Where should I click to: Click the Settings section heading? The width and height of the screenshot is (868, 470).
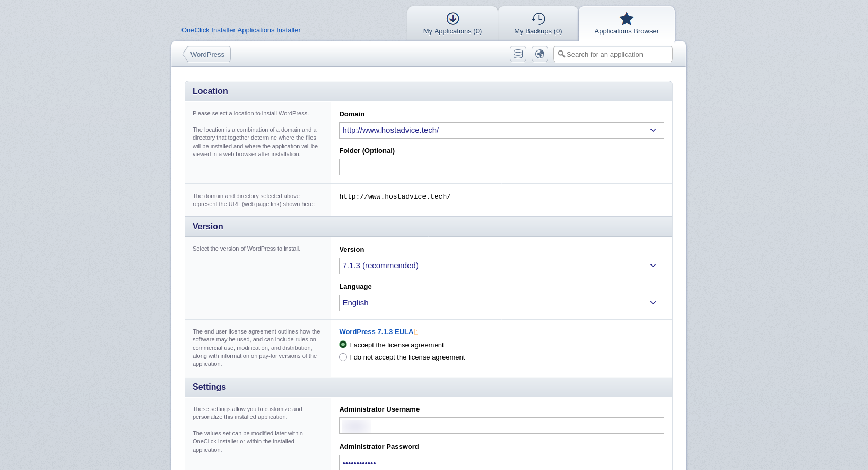point(209,387)
